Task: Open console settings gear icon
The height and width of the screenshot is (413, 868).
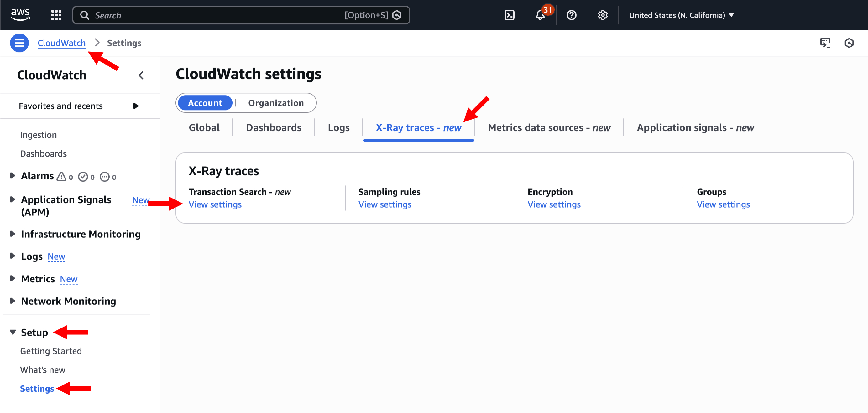Action: (x=603, y=15)
